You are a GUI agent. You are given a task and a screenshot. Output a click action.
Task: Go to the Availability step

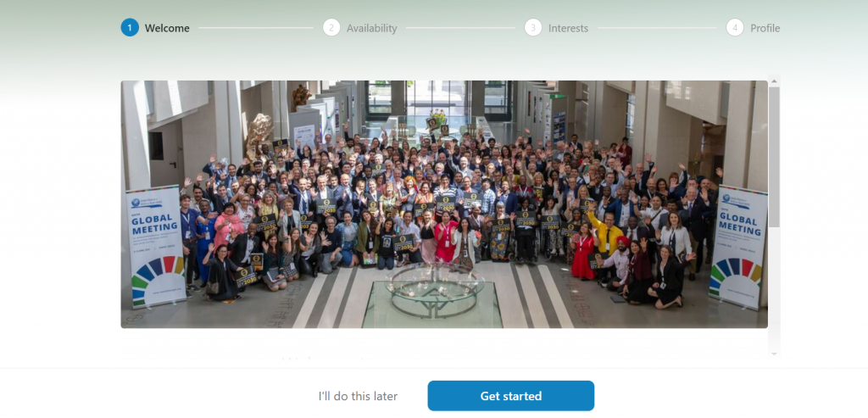click(372, 28)
